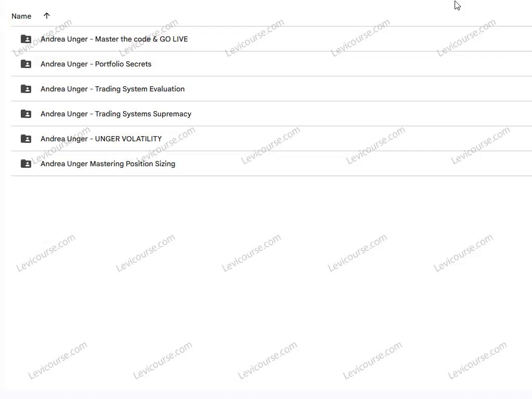532x399 pixels.
Task: Toggle the sort direction arrow next to Name
Action: tap(47, 16)
